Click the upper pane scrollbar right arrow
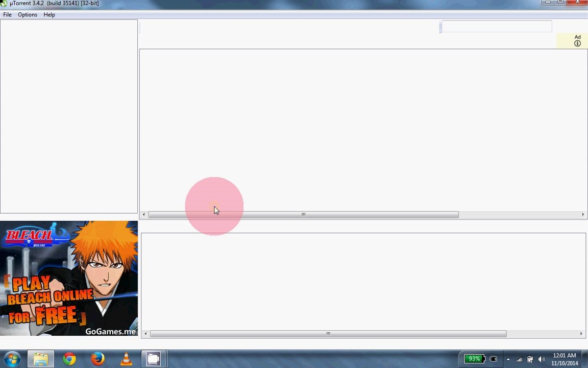588x368 pixels. coord(583,215)
